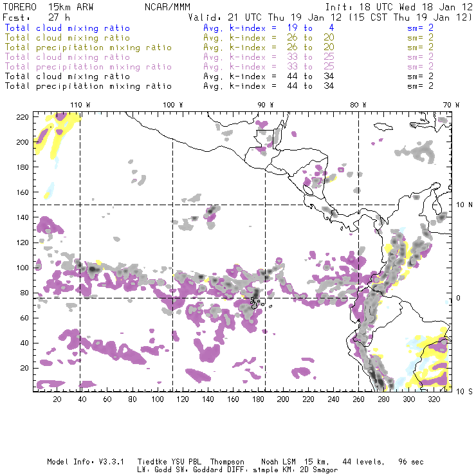Select the blue 'Total cloud mixing ratio' legend entry

pos(68,28)
